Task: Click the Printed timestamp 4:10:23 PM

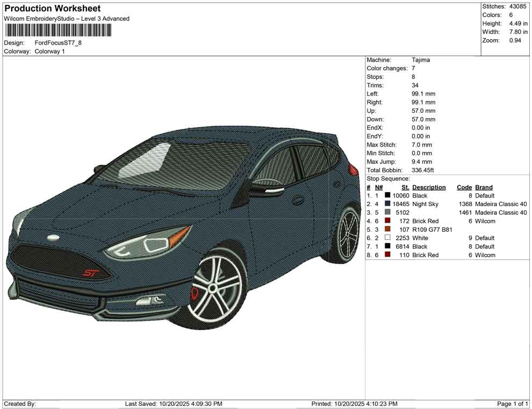Action: coord(382,404)
